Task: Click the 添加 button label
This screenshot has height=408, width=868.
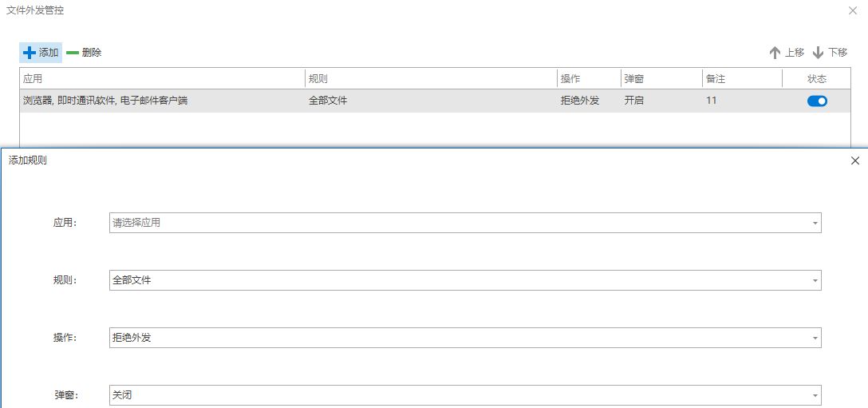Action: tap(49, 53)
